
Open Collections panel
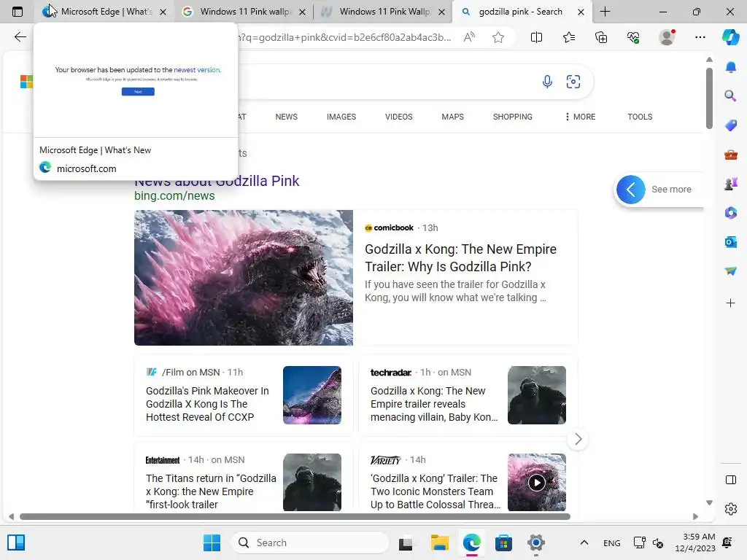coord(601,37)
